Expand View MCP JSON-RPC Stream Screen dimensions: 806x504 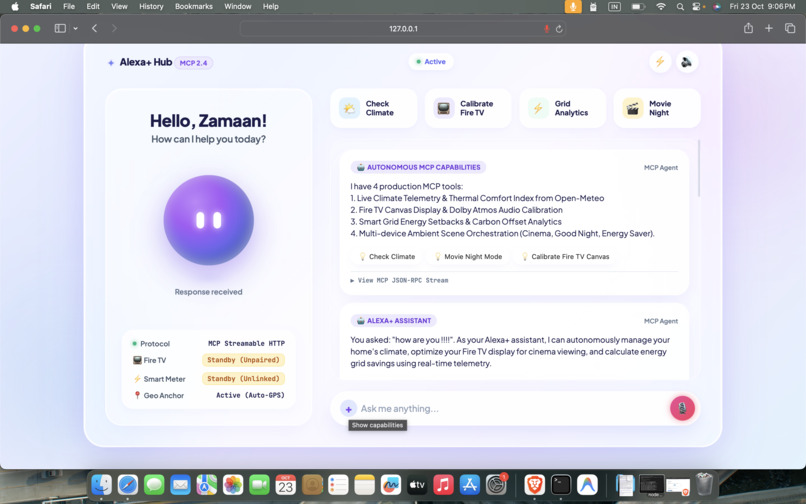tap(399, 280)
